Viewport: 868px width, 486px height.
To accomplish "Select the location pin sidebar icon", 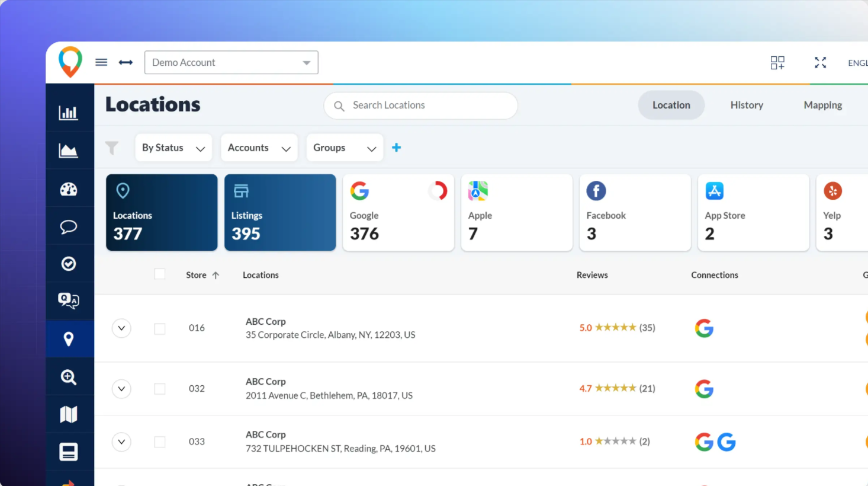I will [69, 339].
